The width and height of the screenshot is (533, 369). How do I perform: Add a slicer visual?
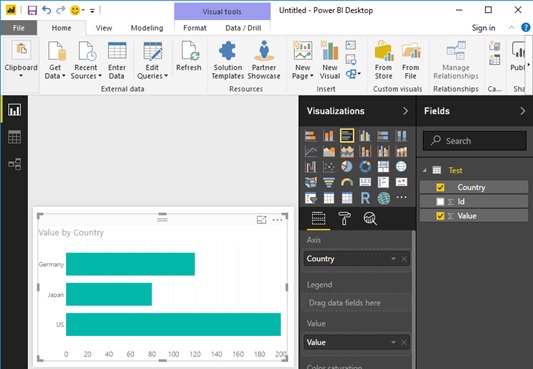[x=310, y=198]
